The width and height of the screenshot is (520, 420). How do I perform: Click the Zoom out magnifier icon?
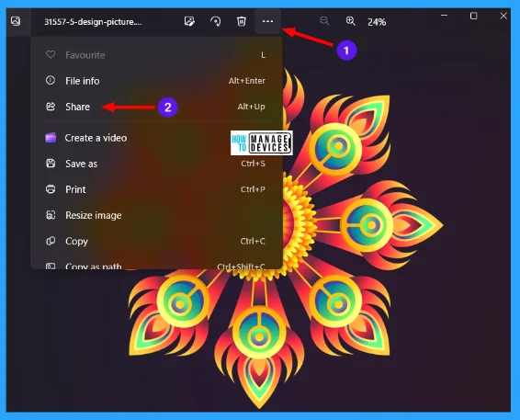click(324, 21)
